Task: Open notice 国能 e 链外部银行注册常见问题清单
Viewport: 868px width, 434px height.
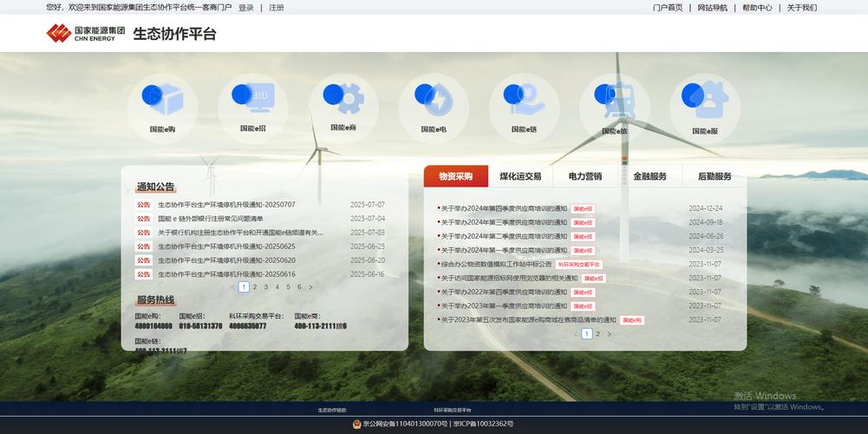Action: coord(211,219)
